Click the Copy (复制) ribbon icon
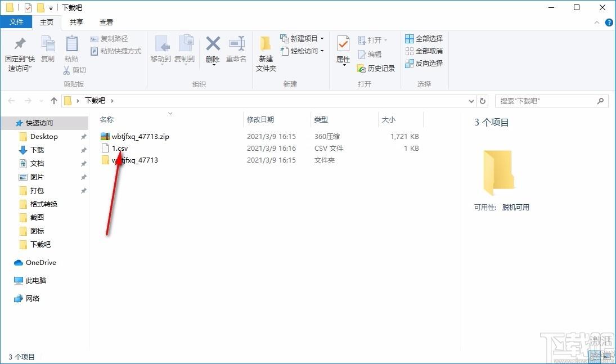This screenshot has height=364, width=616. 48,43
